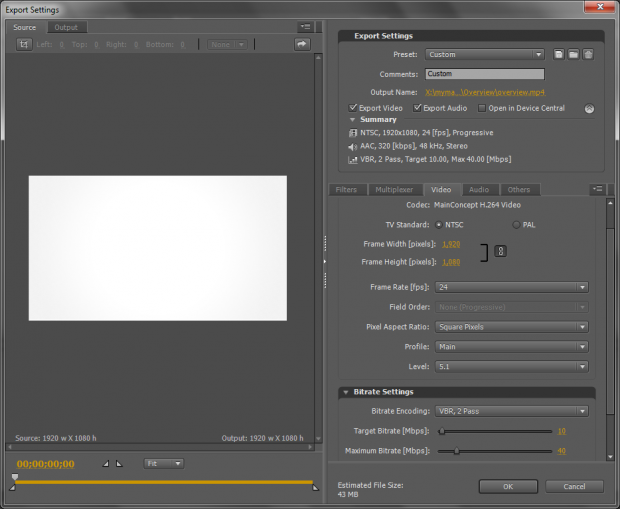Click the Set In Point triangle icon

(106, 464)
